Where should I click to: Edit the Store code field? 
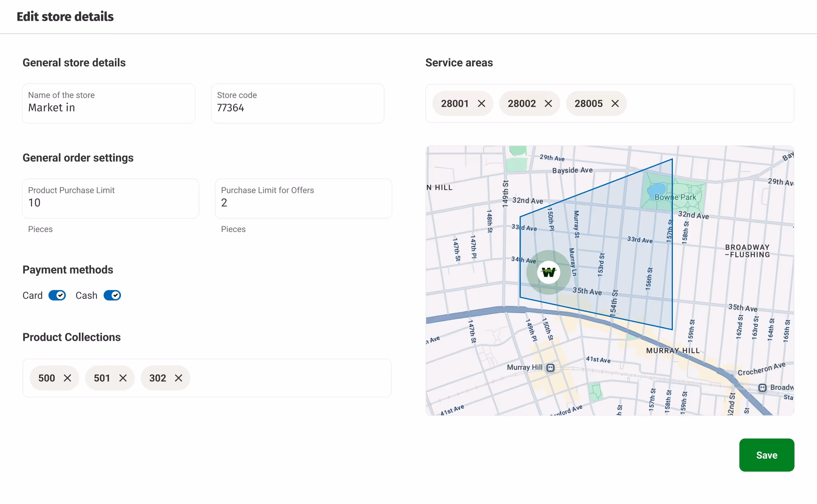pos(297,107)
